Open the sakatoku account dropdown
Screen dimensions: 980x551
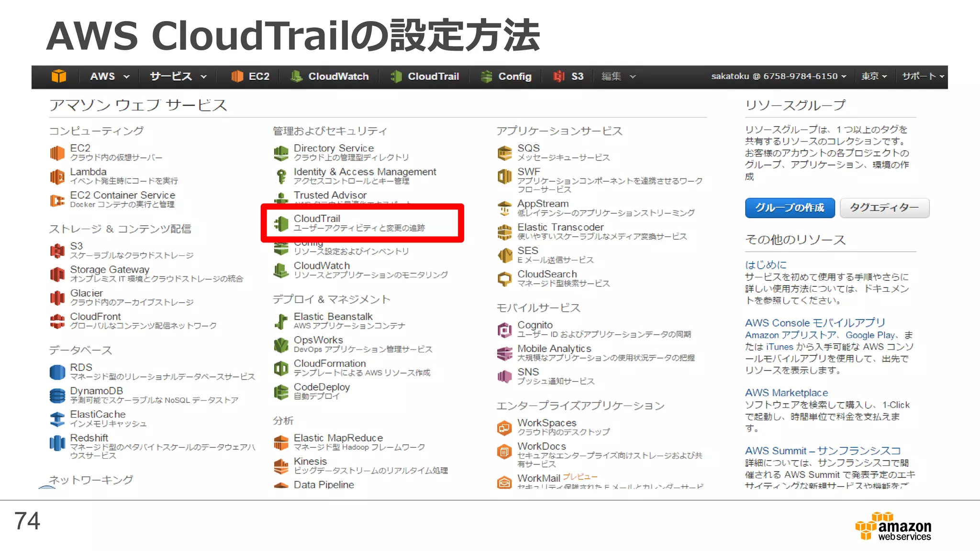[x=779, y=77]
